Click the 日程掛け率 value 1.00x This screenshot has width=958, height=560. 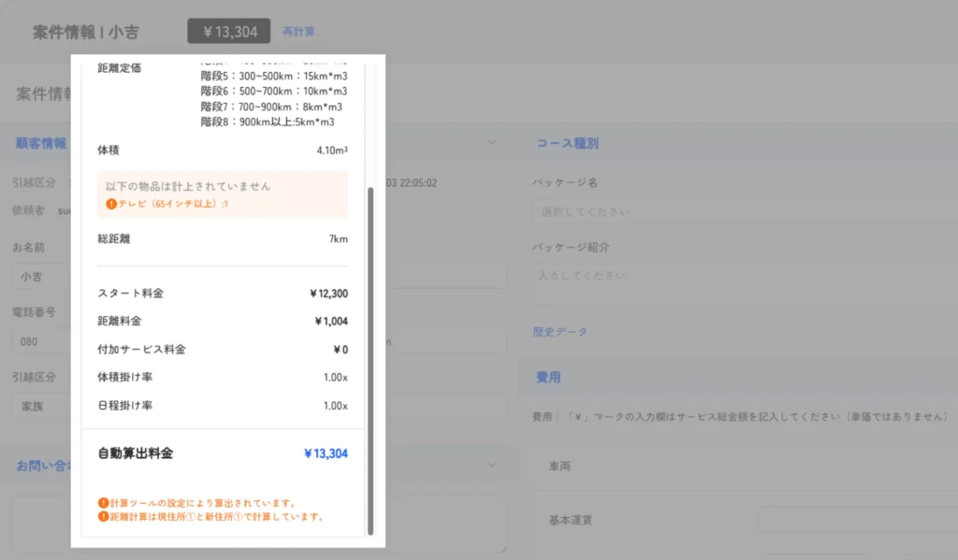(x=336, y=406)
